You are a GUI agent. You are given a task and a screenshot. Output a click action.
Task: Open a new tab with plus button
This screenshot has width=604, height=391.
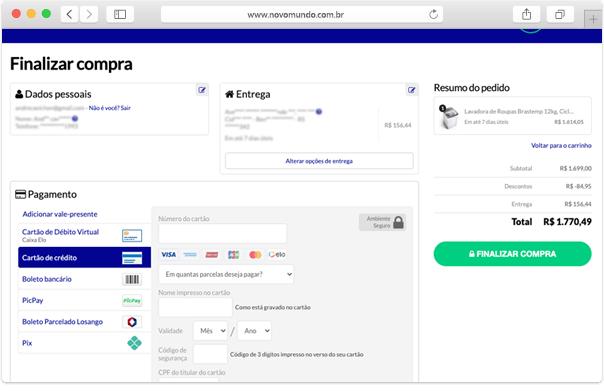point(593,19)
